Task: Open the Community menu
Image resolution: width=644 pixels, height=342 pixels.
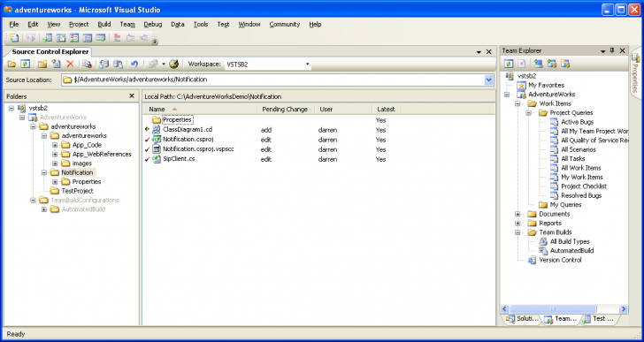Action: tap(284, 24)
